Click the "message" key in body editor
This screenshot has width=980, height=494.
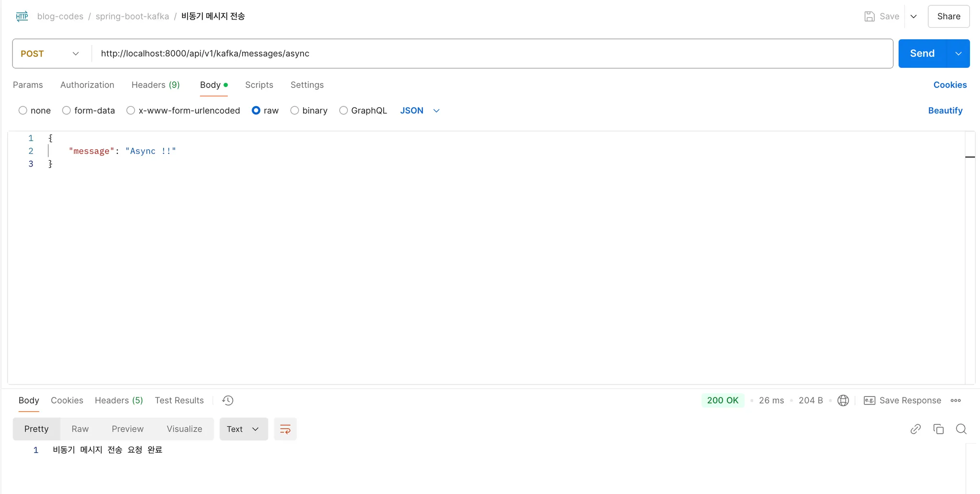[x=91, y=151]
